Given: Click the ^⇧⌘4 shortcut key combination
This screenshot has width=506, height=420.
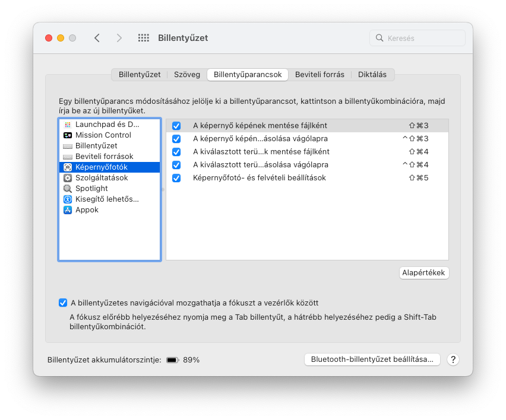Looking at the screenshot, I should [415, 165].
